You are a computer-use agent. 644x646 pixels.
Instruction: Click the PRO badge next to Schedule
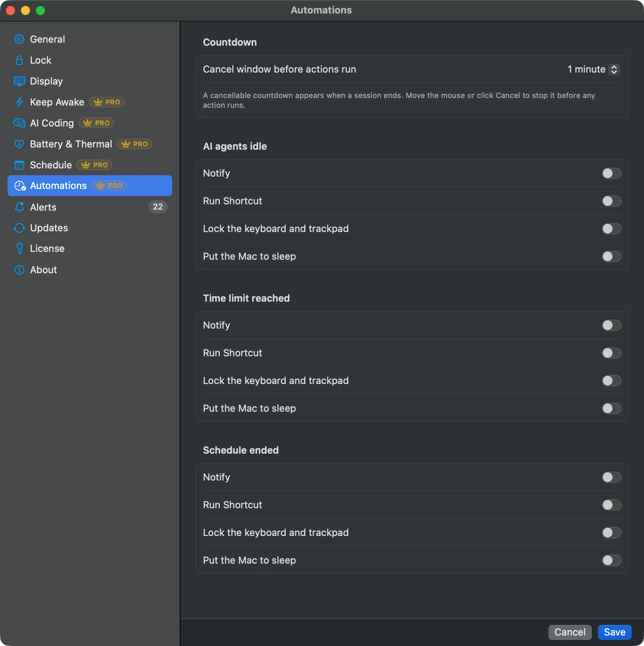tap(94, 165)
